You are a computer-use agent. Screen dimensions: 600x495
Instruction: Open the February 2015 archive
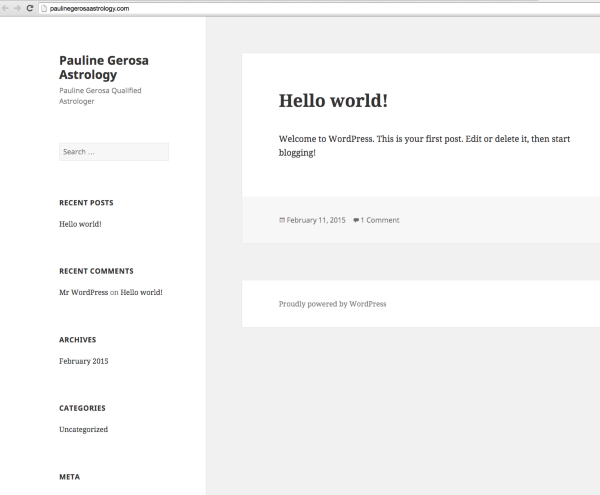83,361
